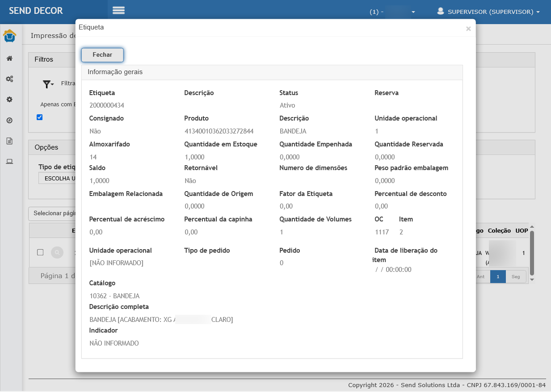Screen dimensions: 551x392
Task: Go to the home icon in sidebar
Action: point(9,58)
